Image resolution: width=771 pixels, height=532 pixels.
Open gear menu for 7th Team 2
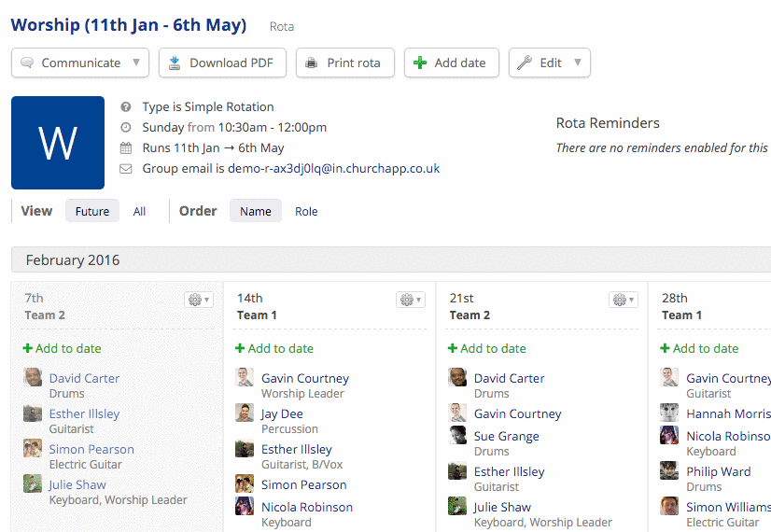(x=199, y=299)
